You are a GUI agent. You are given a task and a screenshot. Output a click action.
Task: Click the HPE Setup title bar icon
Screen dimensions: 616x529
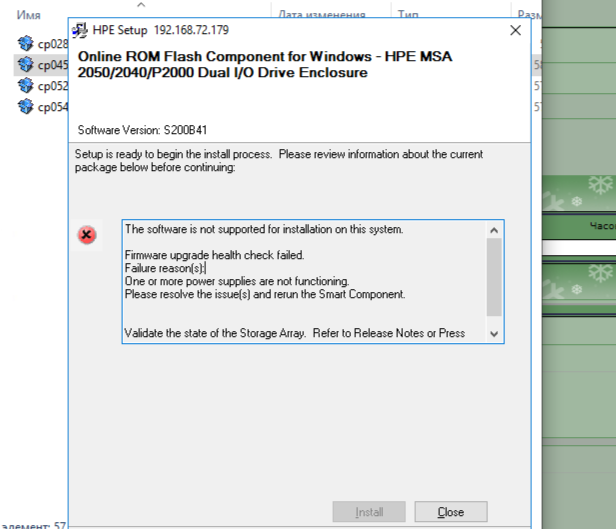point(80,30)
